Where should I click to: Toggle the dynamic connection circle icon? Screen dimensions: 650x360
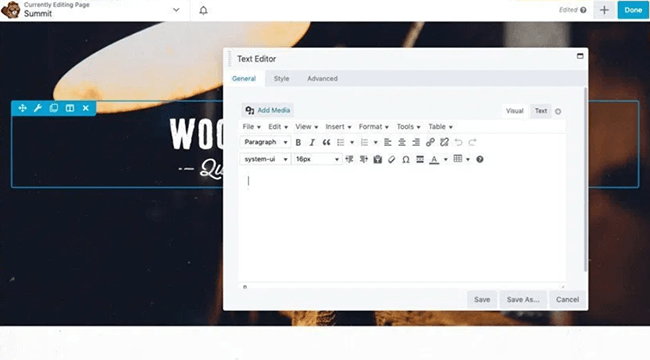pos(558,111)
